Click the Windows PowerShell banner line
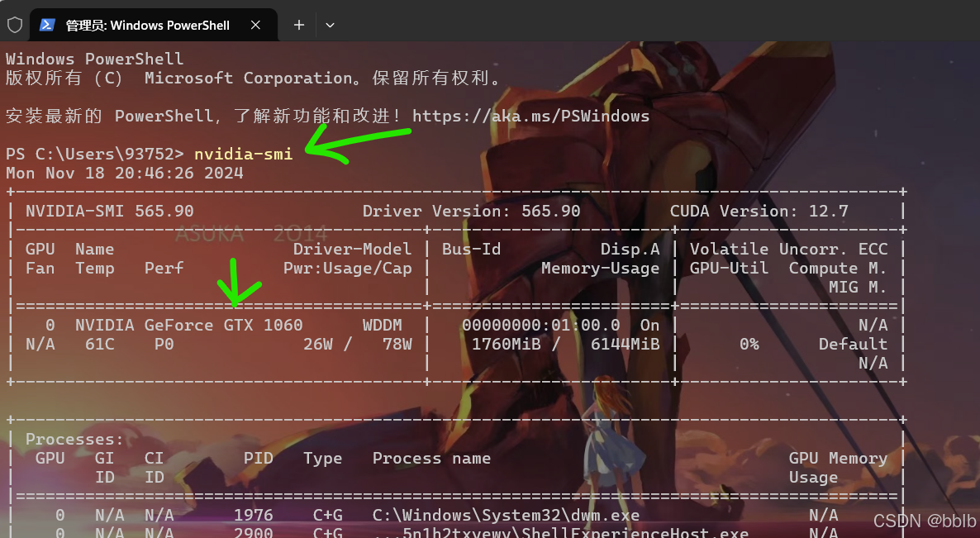 point(94,59)
